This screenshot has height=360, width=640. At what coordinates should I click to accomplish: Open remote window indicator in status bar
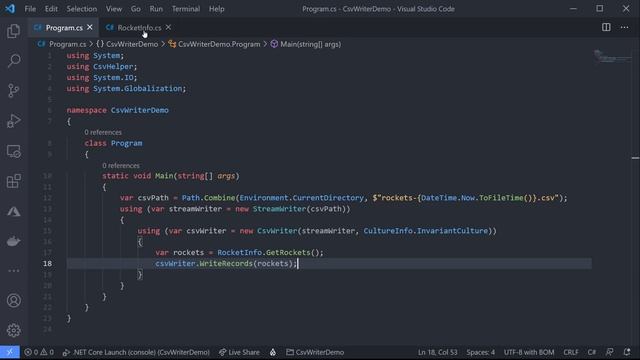click(10, 352)
